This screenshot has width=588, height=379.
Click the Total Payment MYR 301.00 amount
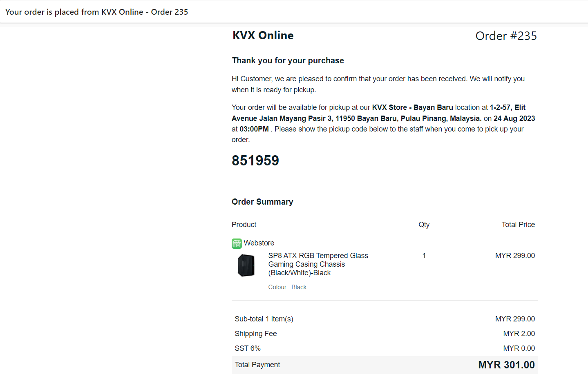coord(506,365)
